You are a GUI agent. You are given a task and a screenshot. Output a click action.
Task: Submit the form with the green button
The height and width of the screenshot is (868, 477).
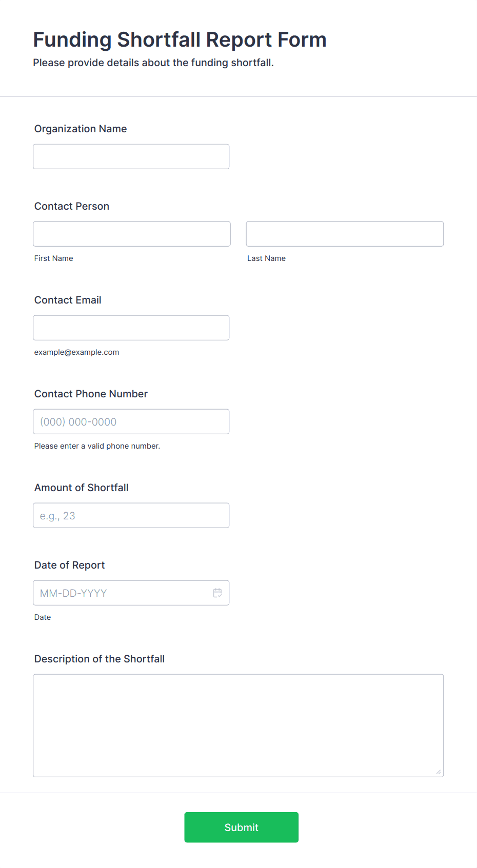242,827
